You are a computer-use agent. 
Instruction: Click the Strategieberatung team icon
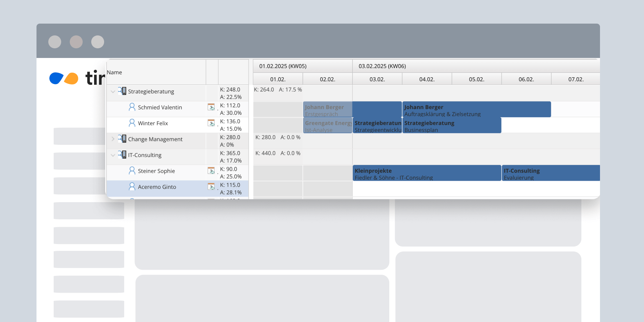click(122, 91)
